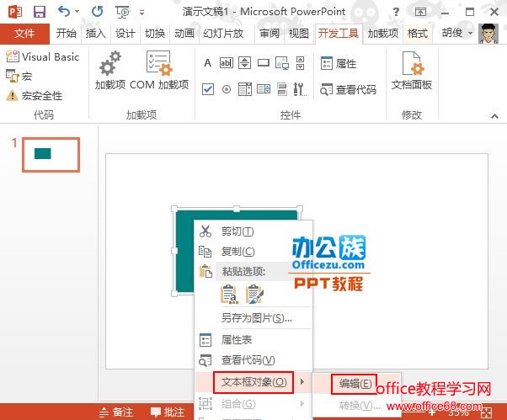
Task: Start slideshow from beginning icon
Action: (123, 13)
